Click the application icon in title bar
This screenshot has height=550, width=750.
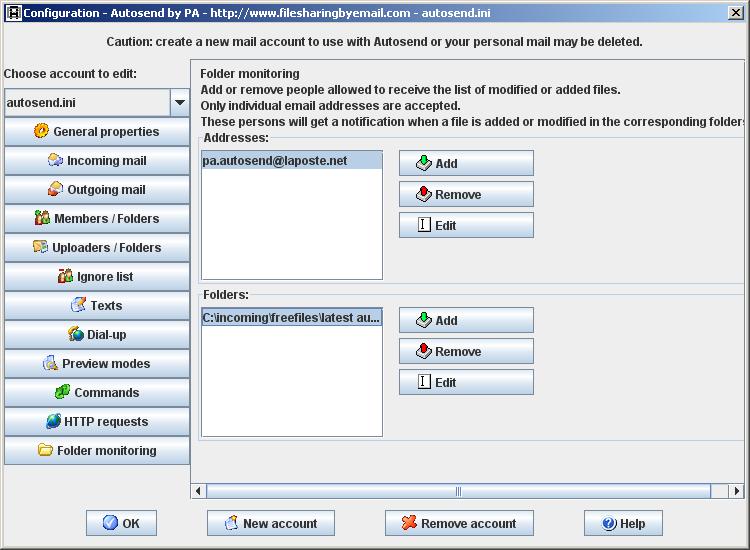click(14, 13)
